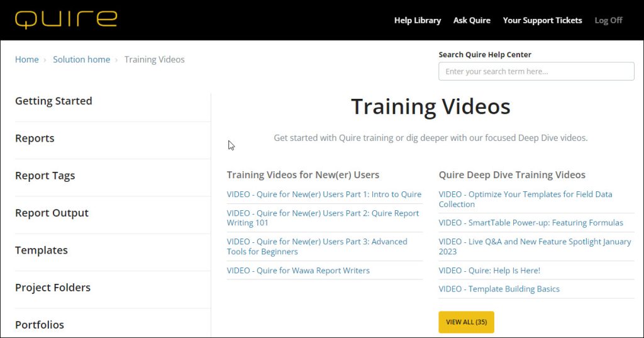Click the 'Get started with Quire training' description text
Viewport: 644px width, 338px height.
click(430, 138)
